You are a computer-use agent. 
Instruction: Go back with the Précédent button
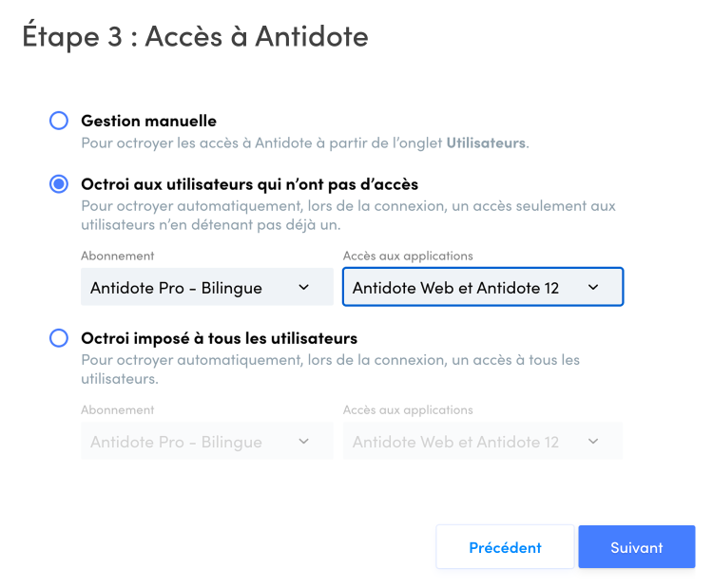point(505,547)
